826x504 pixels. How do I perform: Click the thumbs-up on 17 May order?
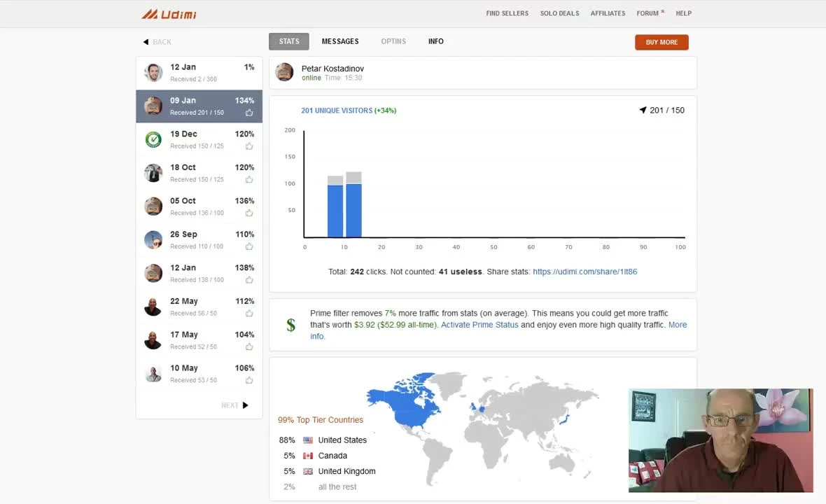(249, 346)
